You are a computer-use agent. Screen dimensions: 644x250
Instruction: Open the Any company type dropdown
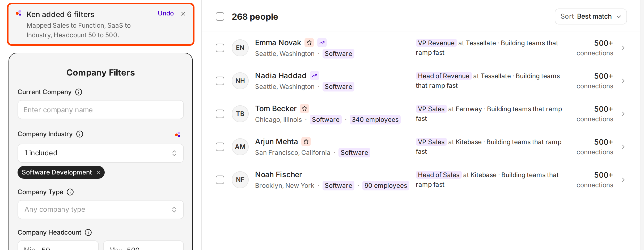(101, 210)
